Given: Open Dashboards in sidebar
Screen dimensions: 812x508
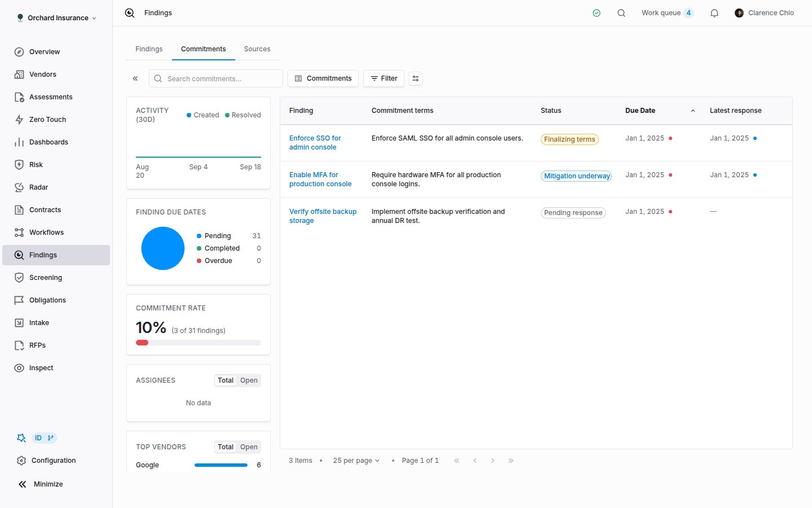Looking at the screenshot, I should coord(56,142).
